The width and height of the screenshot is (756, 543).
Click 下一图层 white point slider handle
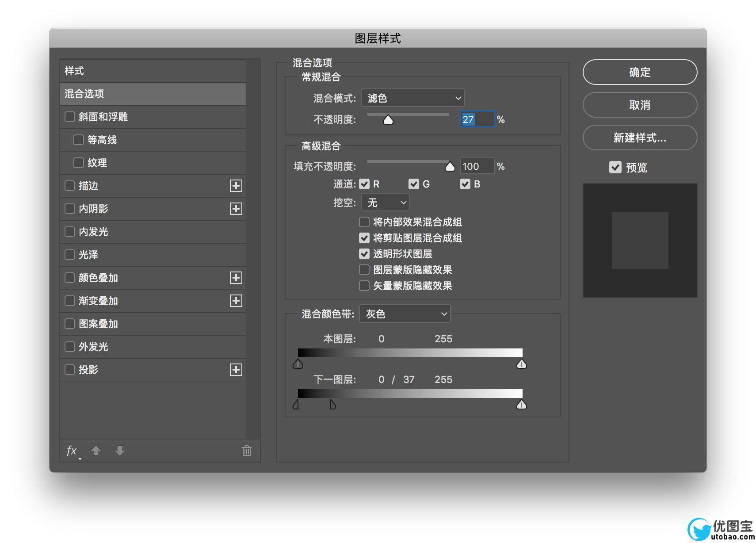tap(522, 405)
